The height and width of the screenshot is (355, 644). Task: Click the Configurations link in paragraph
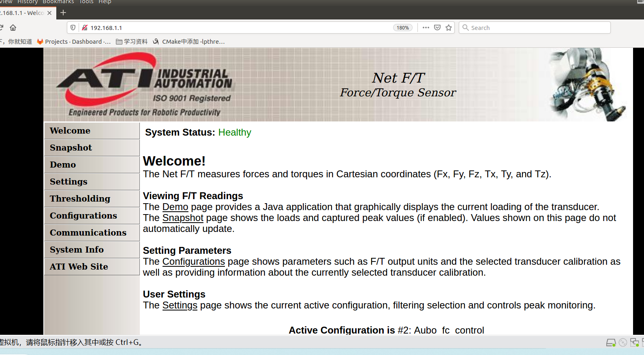tap(193, 261)
